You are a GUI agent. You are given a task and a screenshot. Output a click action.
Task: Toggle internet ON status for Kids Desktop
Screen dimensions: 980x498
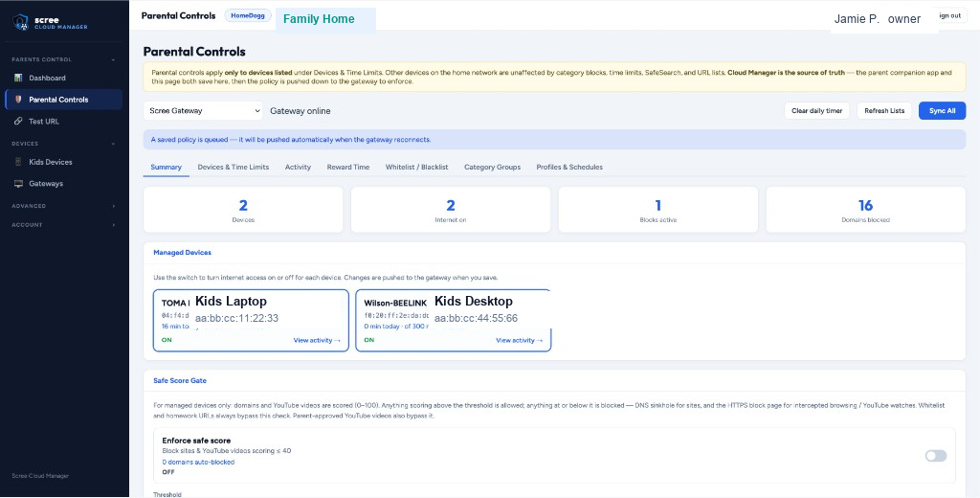[x=369, y=340]
